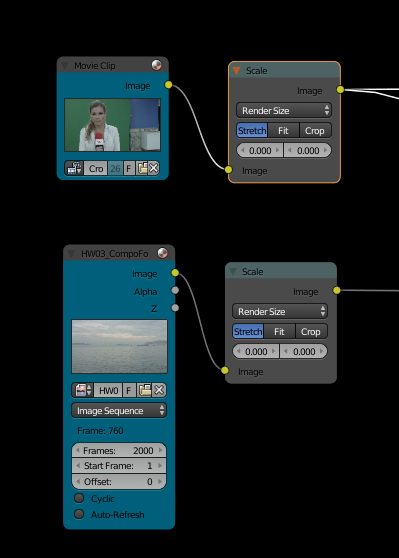Click Movie Clip Image output socket
This screenshot has height=558, width=399.
pos(168,85)
